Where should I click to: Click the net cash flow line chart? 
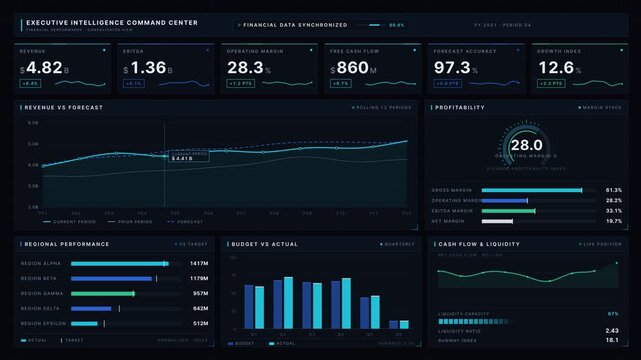528,275
